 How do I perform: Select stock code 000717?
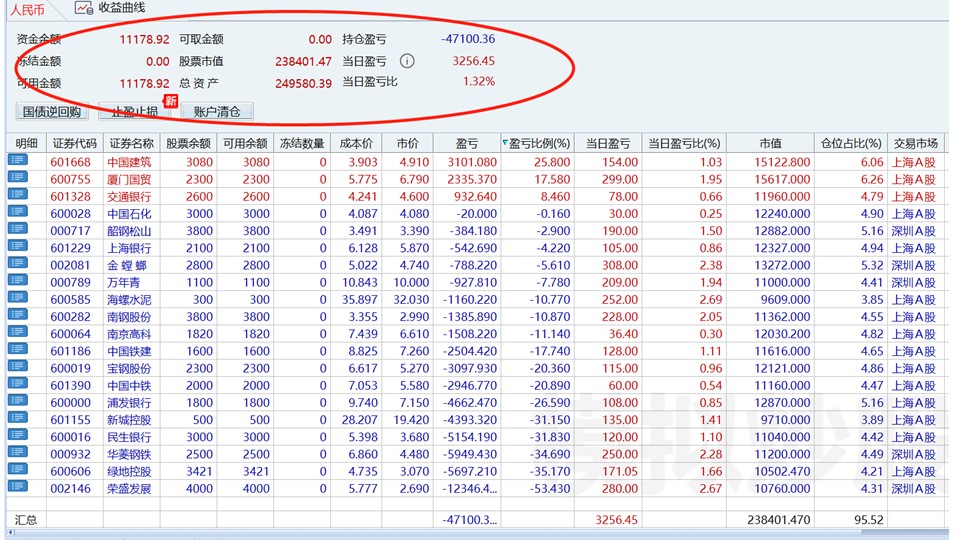click(70, 231)
